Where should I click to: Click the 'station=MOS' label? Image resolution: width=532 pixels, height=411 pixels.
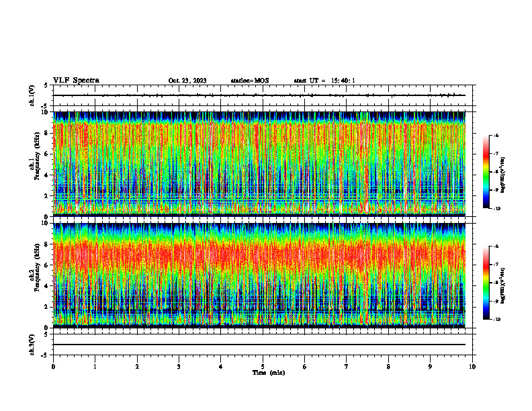click(x=250, y=81)
